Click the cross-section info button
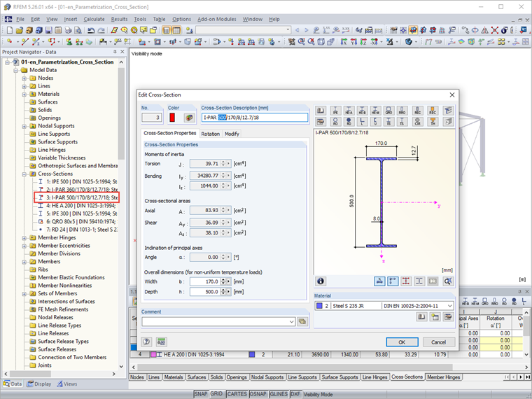The height and width of the screenshot is (399, 532). (321, 281)
